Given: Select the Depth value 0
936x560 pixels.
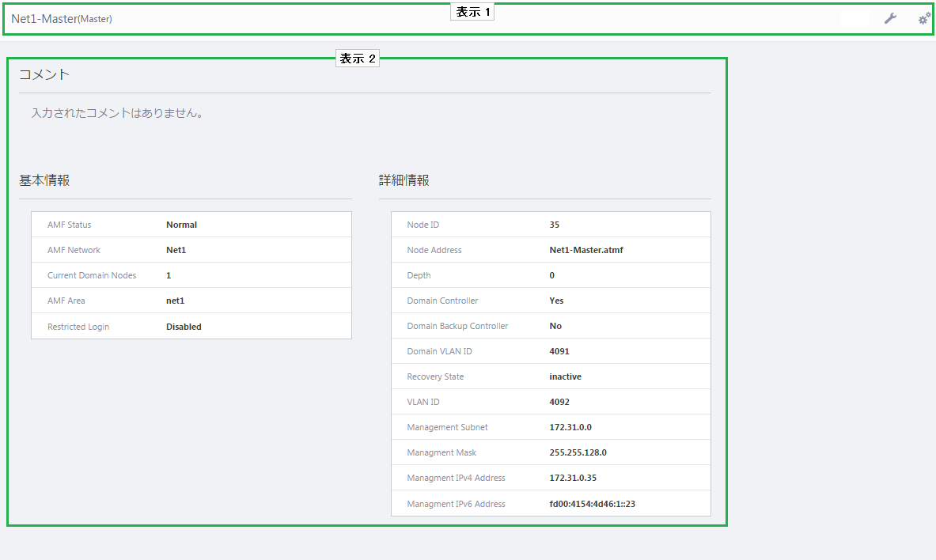Looking at the screenshot, I should 552,275.
